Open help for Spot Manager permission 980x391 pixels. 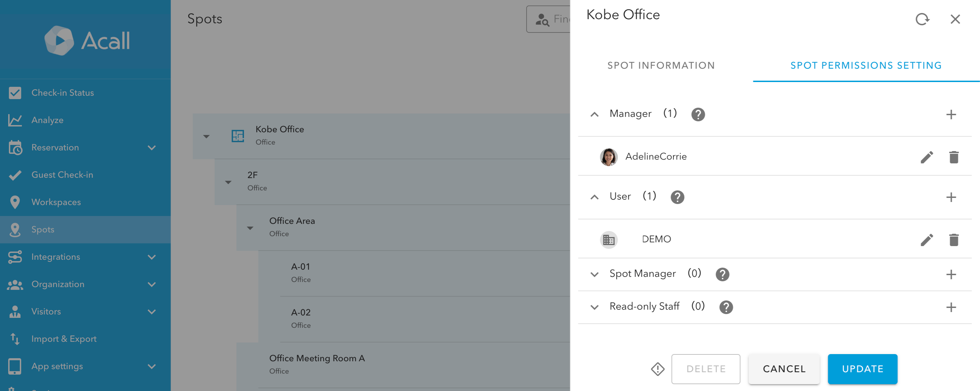[x=722, y=274]
